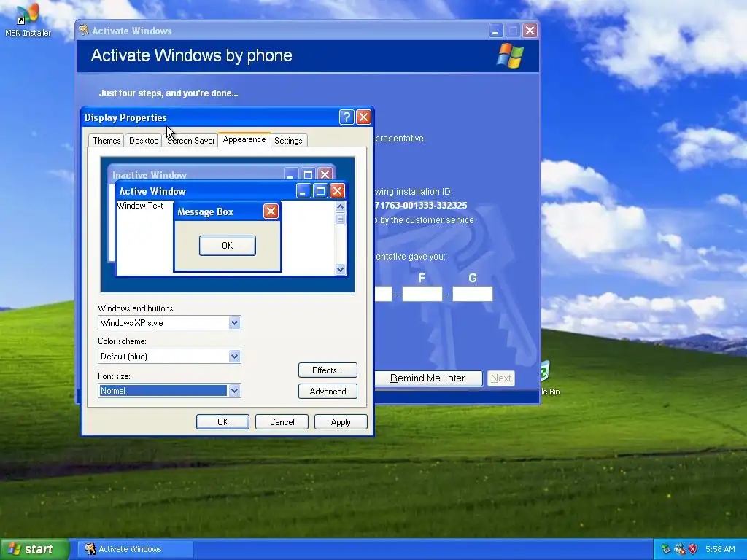Click the taskbar clock showing 5:58 AM
Viewport: 747px width, 560px height.
point(720,549)
